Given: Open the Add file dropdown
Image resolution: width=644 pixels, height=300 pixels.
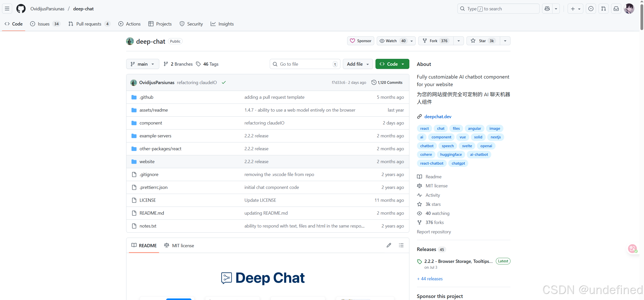Looking at the screenshot, I should [358, 64].
